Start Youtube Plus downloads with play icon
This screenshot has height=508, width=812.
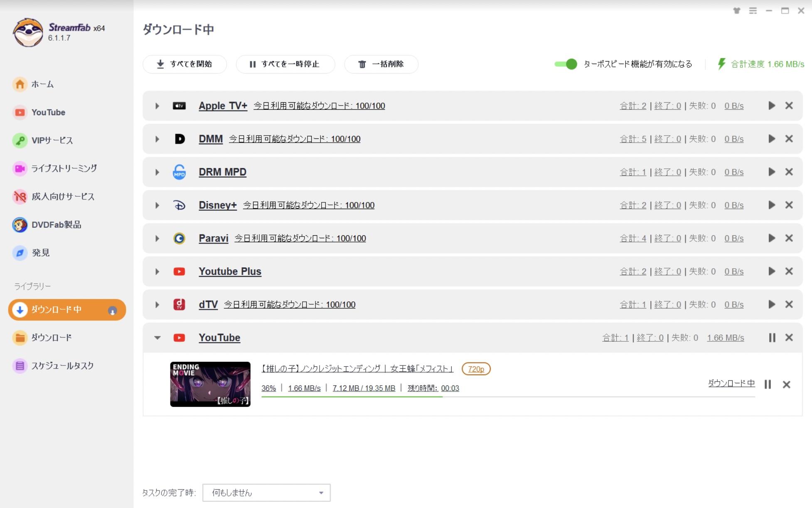[x=772, y=271]
